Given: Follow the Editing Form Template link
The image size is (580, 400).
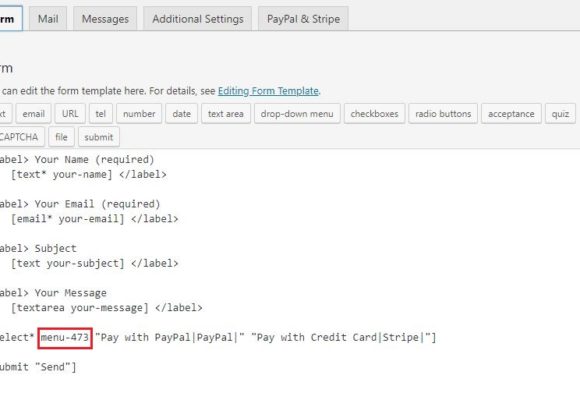Looking at the screenshot, I should pyautogui.click(x=268, y=91).
